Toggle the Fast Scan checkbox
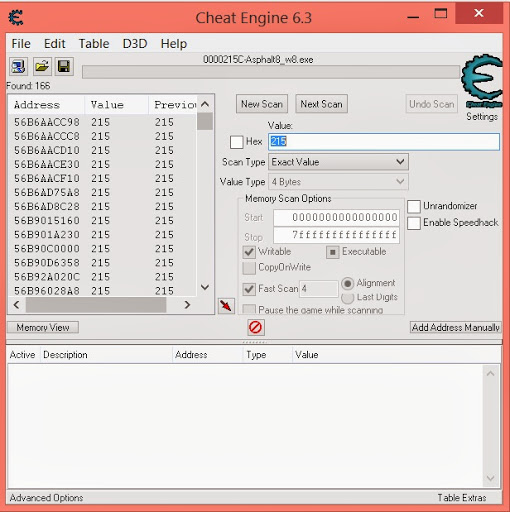This screenshot has height=512, width=510. [249, 289]
